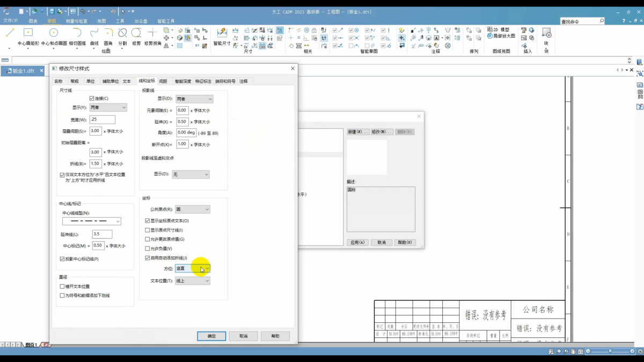This screenshot has height=362, width=644.
Task: Click 帮助 in 修改尺寸样式 dialog
Action: [x=275, y=336]
